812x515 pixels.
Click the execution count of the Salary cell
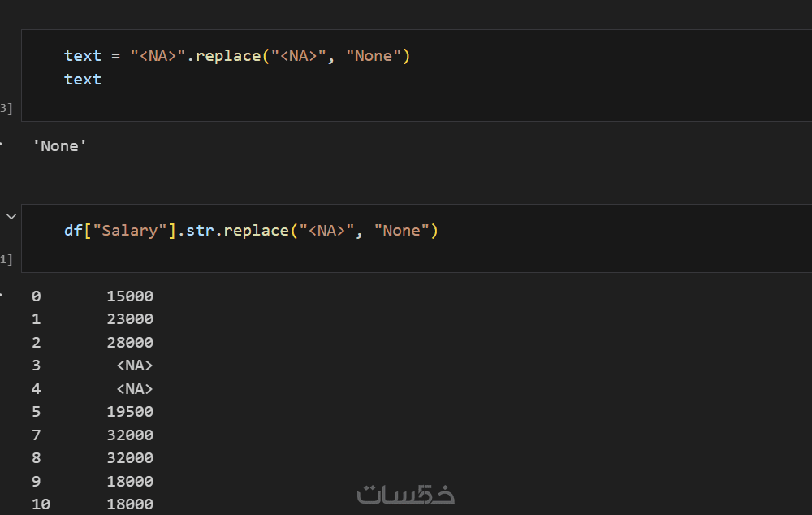click(6, 259)
